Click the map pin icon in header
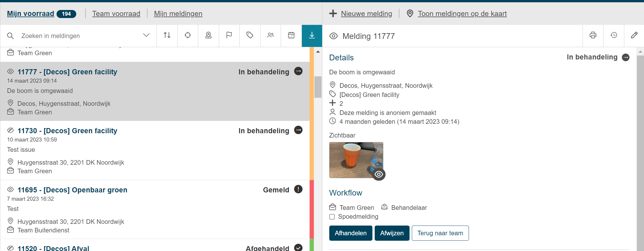 pos(410,13)
